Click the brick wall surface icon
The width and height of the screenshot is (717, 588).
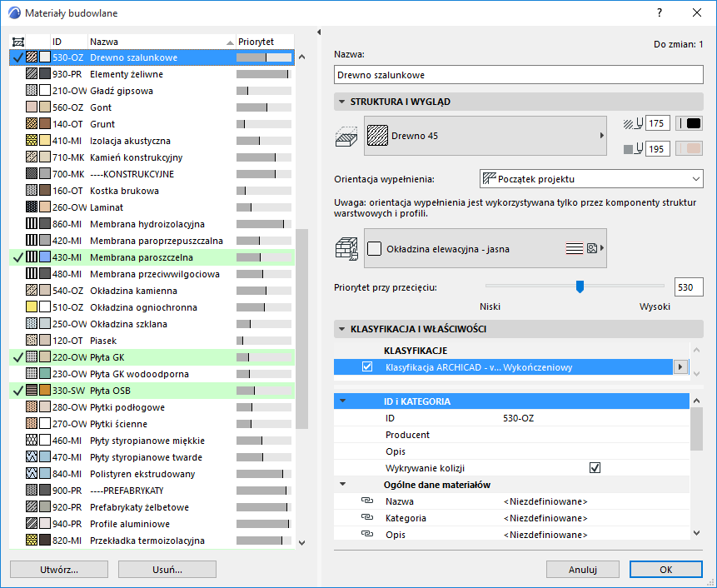(346, 249)
